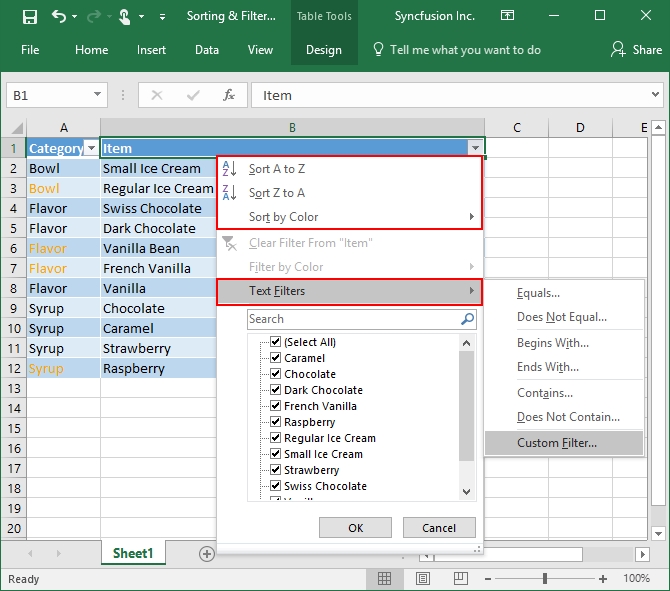Click the Sort A to Z icon
The width and height of the screenshot is (670, 591).
click(229, 169)
